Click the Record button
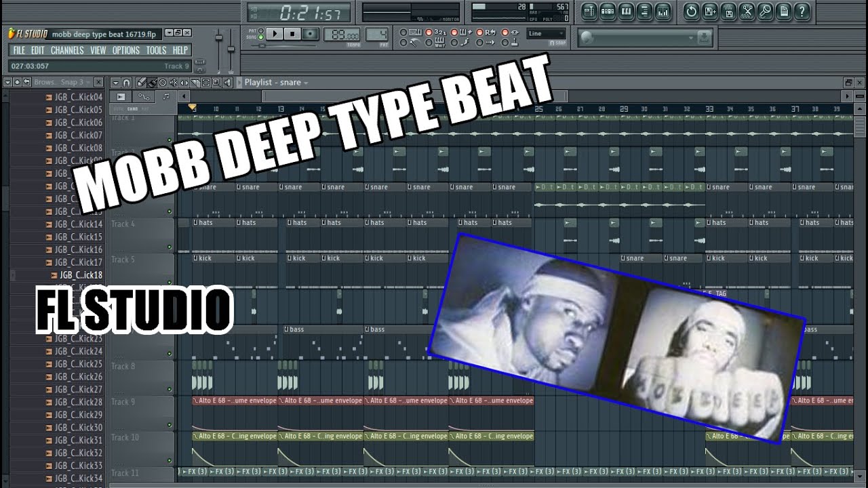Image resolution: width=868 pixels, height=488 pixels. [x=311, y=33]
